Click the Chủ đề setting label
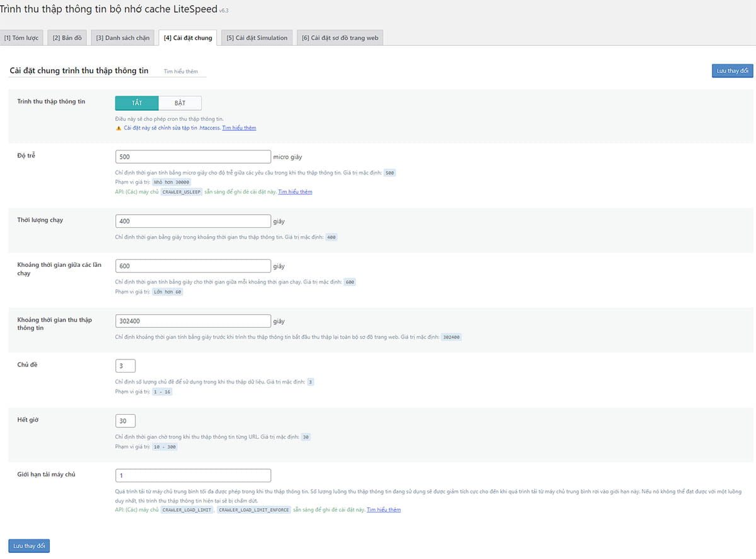 click(x=27, y=364)
